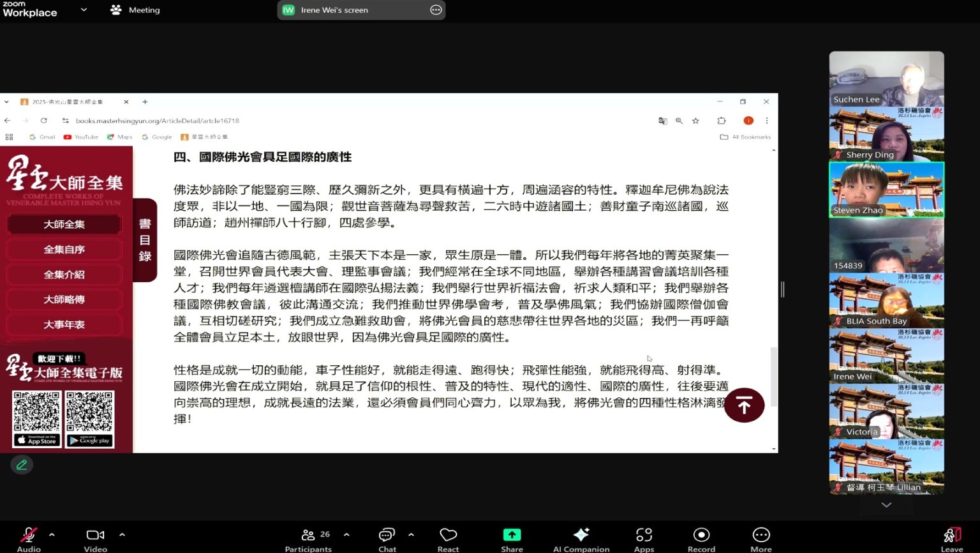Image resolution: width=980 pixels, height=553 pixels.
Task: Open the React emoji menu
Action: (448, 540)
